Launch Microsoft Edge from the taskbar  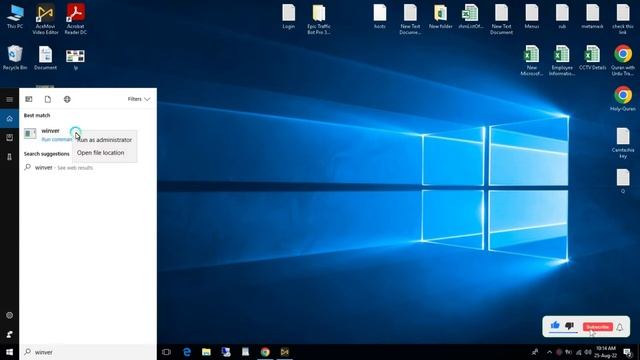(187, 352)
